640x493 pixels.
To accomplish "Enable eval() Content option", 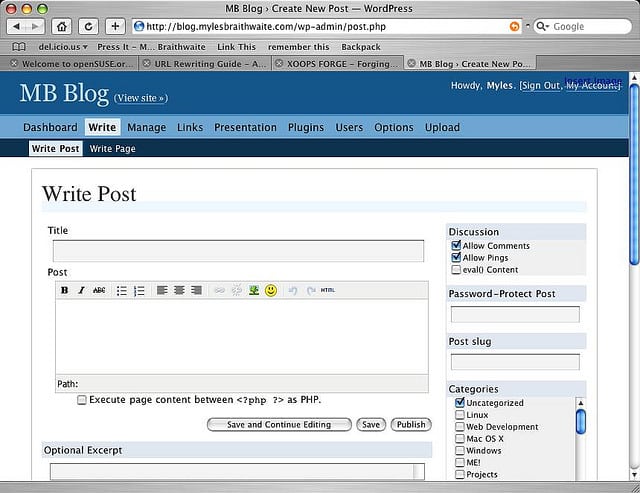I will pos(456,269).
